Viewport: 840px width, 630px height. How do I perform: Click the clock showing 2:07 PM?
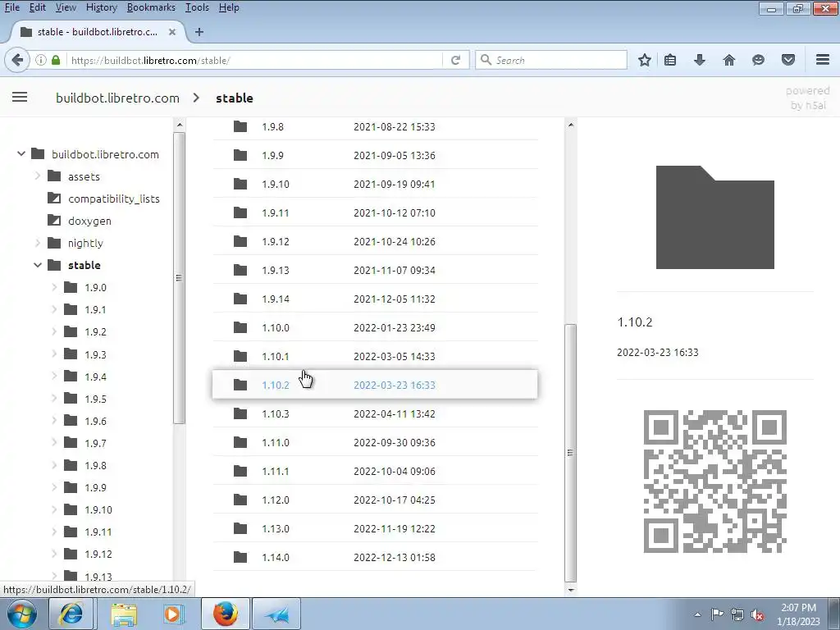click(798, 608)
